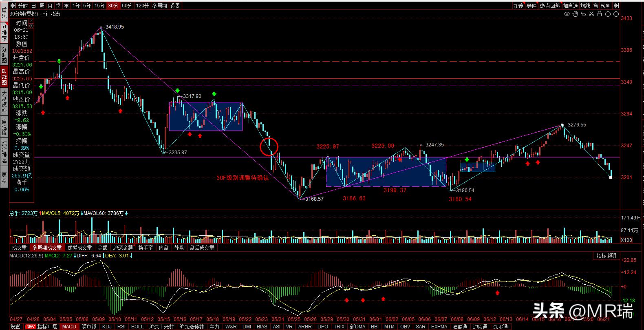Screen dimensions: 644x330
Task: Select the 换手率 volume sub-tab
Action: (x=146, y=248)
